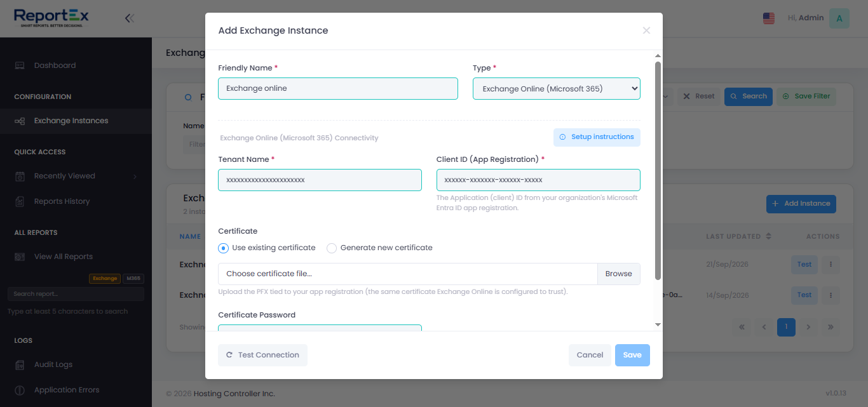Click the dialog vertical scrollbar thumb
This screenshot has height=407, width=868.
pyautogui.click(x=658, y=171)
